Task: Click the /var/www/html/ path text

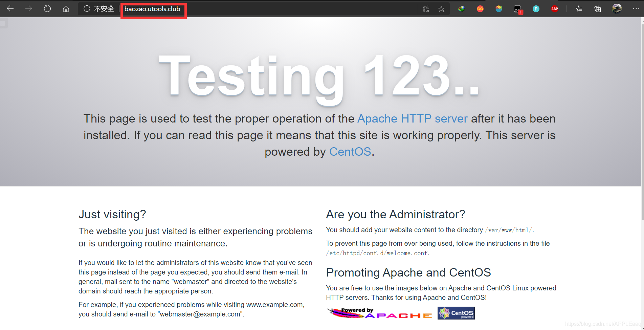Action: click(509, 230)
